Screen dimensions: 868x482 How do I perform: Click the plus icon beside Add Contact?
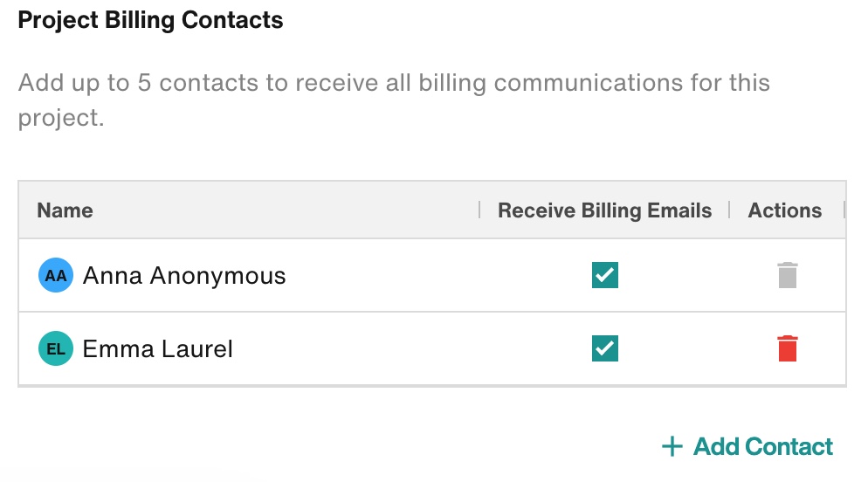click(x=672, y=446)
